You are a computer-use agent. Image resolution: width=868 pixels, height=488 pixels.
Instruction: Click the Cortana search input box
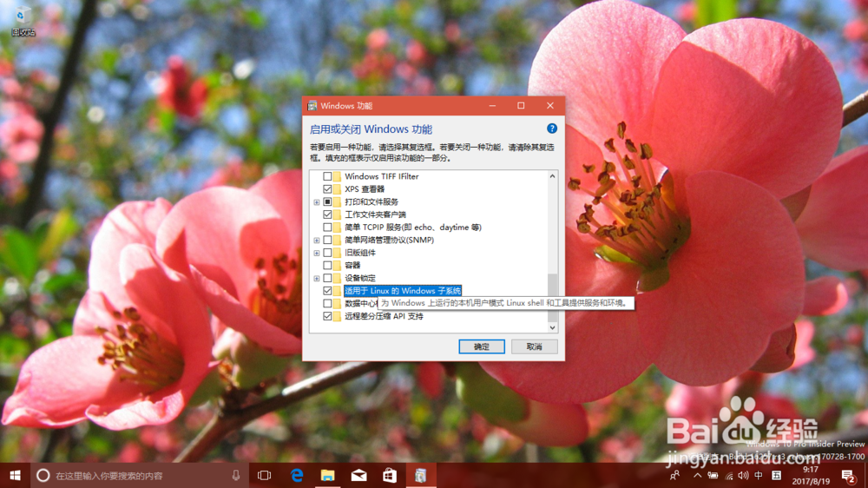140,475
